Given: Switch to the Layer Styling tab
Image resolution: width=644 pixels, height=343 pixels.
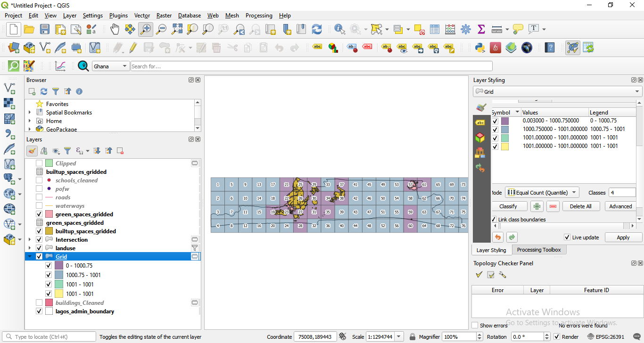Looking at the screenshot, I should (x=491, y=250).
